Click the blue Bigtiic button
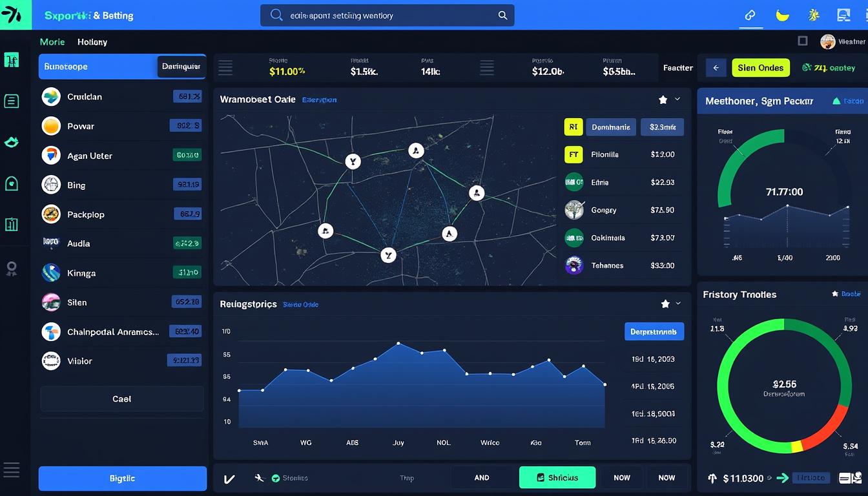 123,479
